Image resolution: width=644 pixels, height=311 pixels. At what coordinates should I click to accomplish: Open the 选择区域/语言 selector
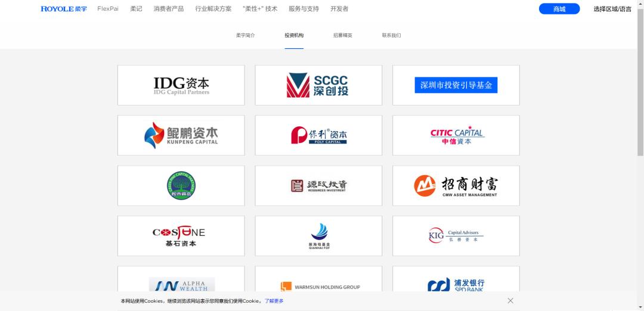pyautogui.click(x=612, y=9)
